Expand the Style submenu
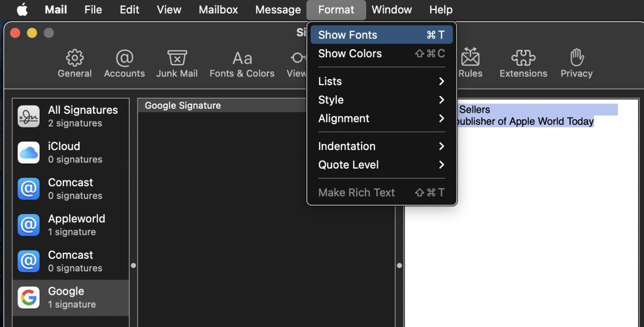The width and height of the screenshot is (644, 327). 381,100
